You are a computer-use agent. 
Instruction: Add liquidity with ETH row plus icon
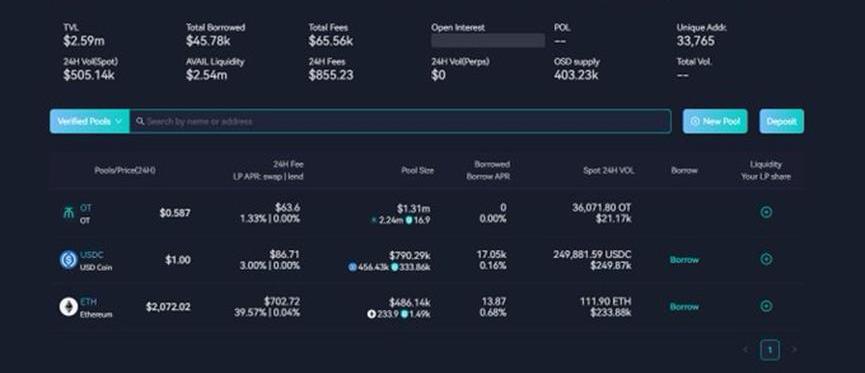click(x=766, y=306)
